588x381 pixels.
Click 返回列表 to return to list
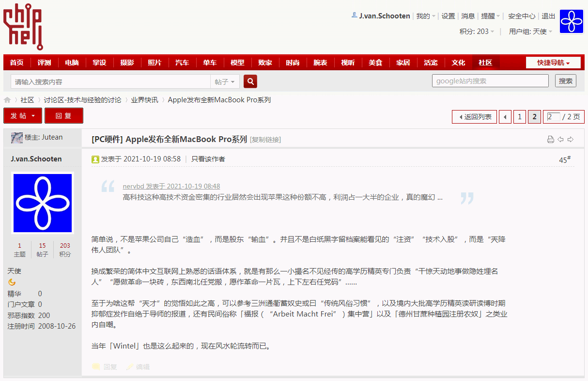point(474,117)
